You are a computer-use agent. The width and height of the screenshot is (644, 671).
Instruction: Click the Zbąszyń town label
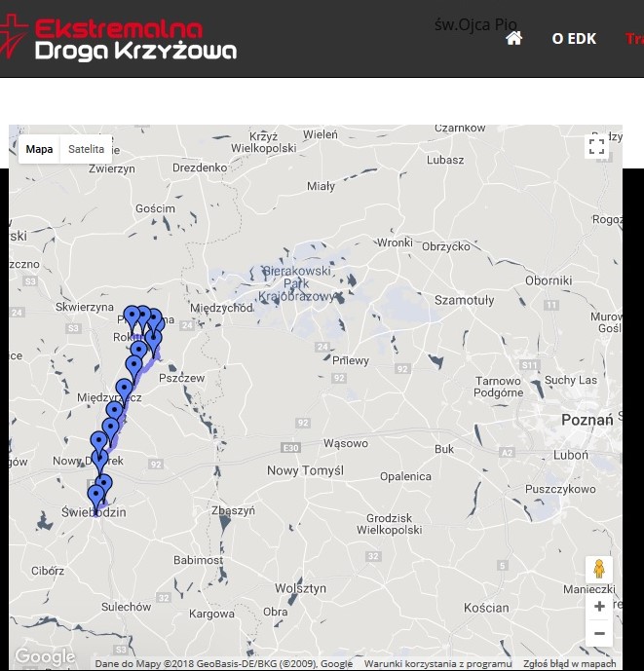[x=233, y=510]
